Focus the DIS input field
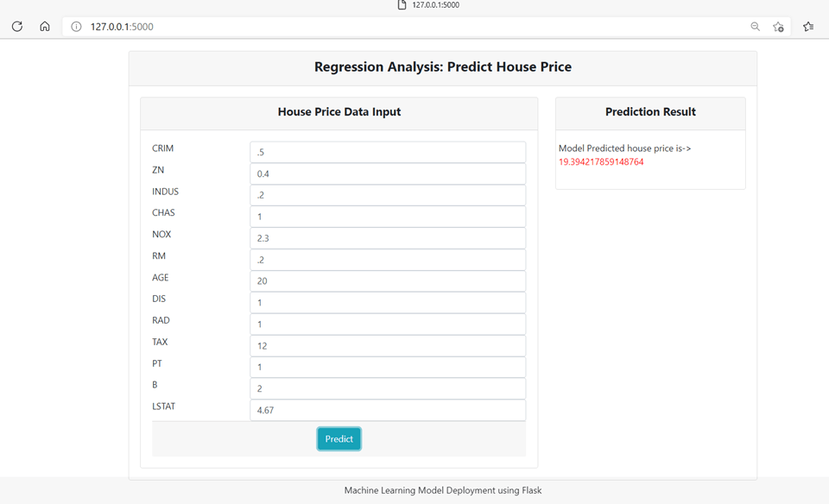Screen dimensions: 829x504 (388, 303)
